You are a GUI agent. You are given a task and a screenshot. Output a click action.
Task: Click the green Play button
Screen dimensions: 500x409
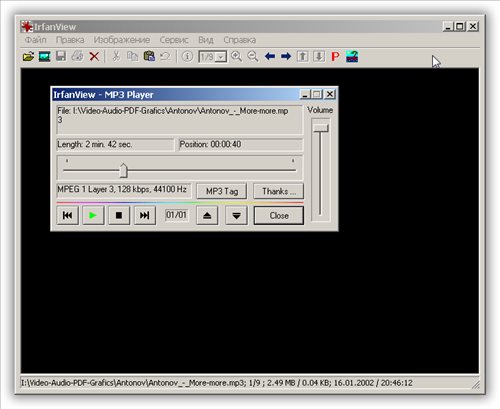(x=93, y=215)
